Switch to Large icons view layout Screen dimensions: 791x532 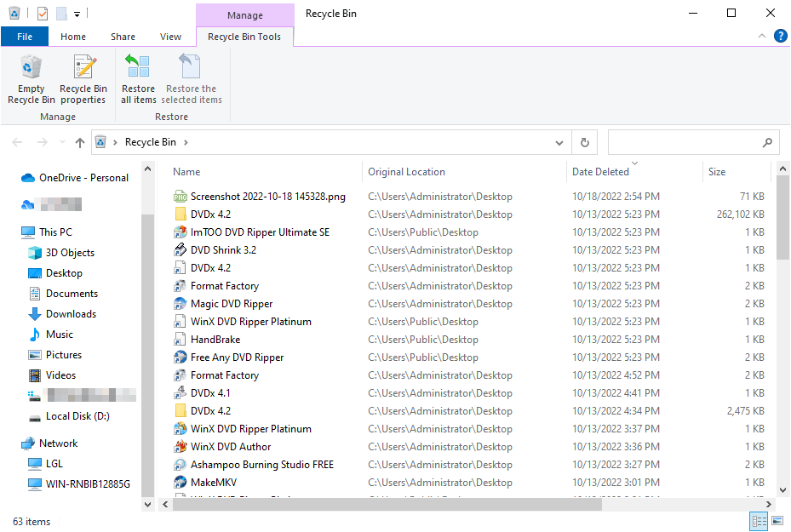click(x=777, y=521)
